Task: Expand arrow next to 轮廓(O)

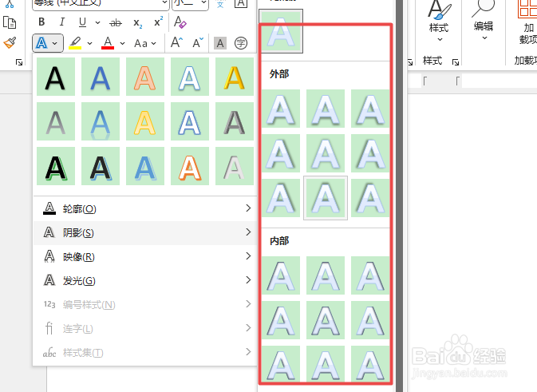Action: (248, 208)
